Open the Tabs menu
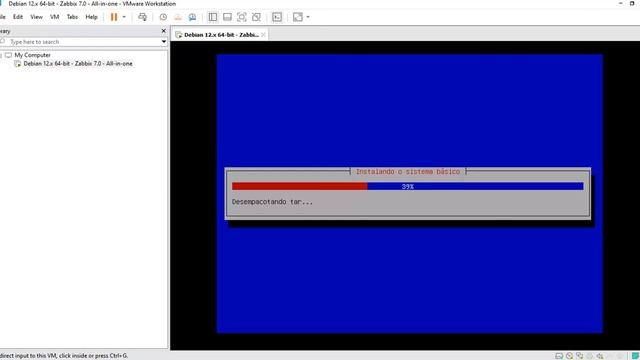Viewport: 640px width, 360px height. (x=72, y=17)
